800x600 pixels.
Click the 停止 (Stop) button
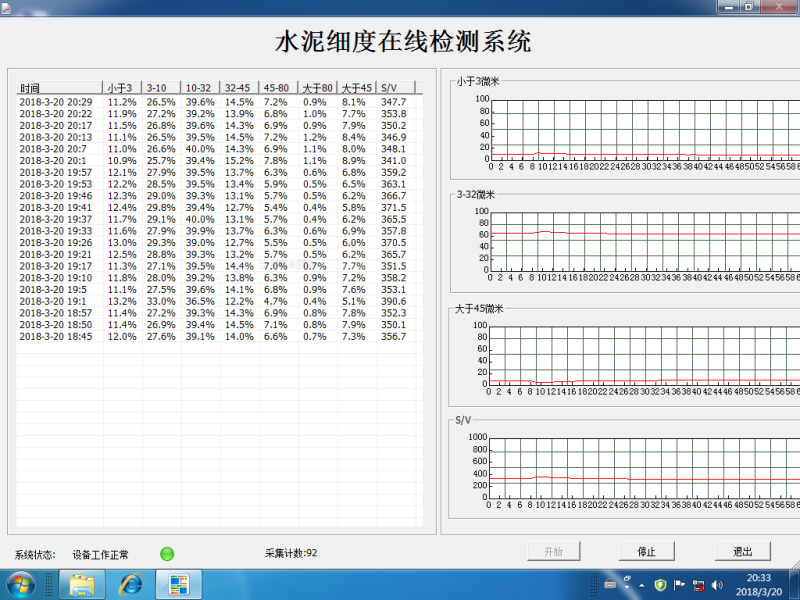coord(646,552)
